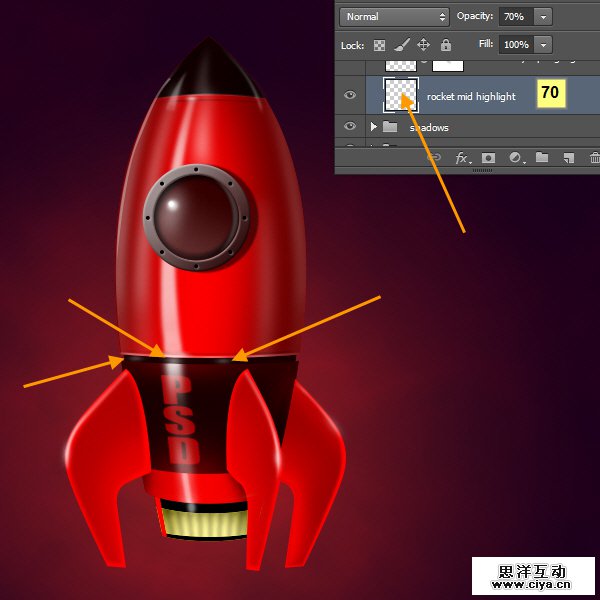
Task: Create a new layer
Action: [x=568, y=158]
